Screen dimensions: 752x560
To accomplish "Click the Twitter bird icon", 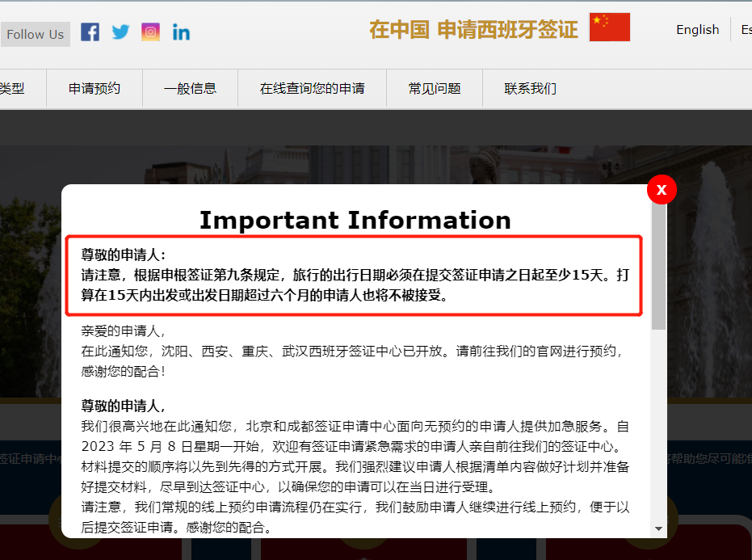I will pos(120,32).
